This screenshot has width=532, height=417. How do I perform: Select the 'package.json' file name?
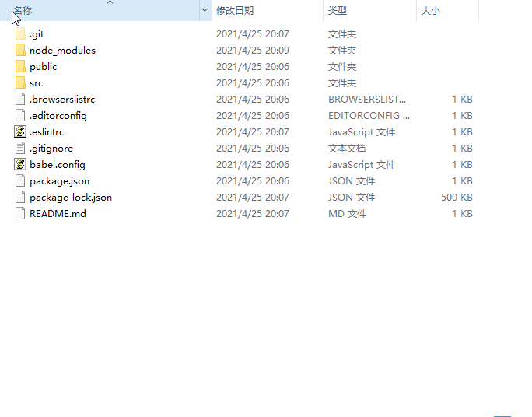point(59,180)
